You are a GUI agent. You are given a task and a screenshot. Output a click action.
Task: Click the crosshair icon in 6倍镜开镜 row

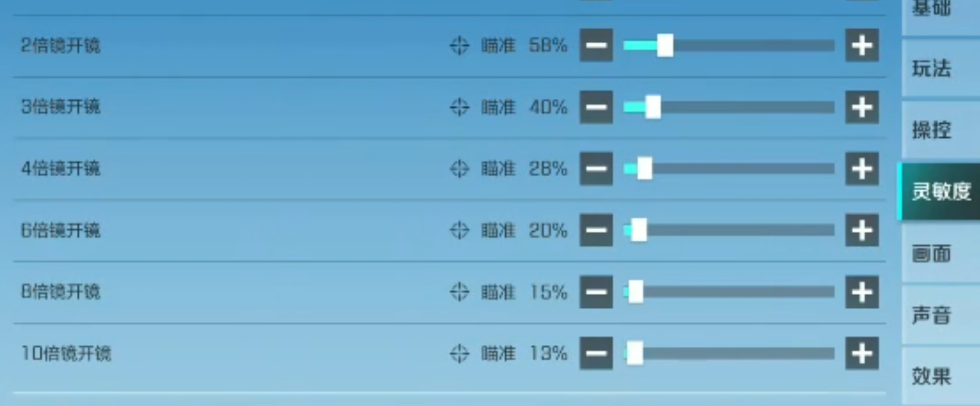point(459,230)
